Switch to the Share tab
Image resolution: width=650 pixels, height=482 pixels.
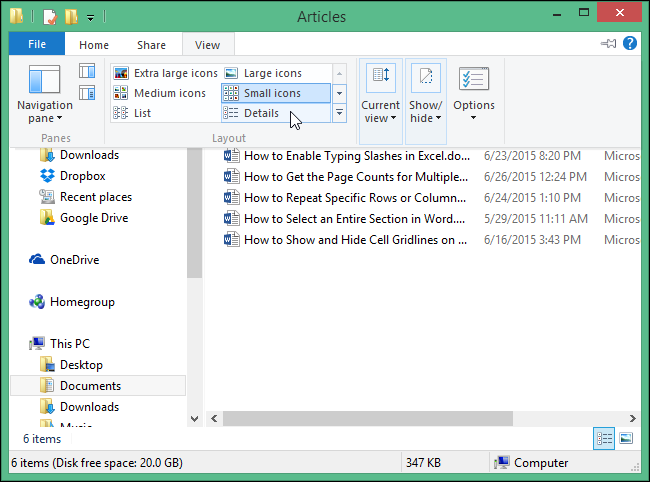pos(151,45)
